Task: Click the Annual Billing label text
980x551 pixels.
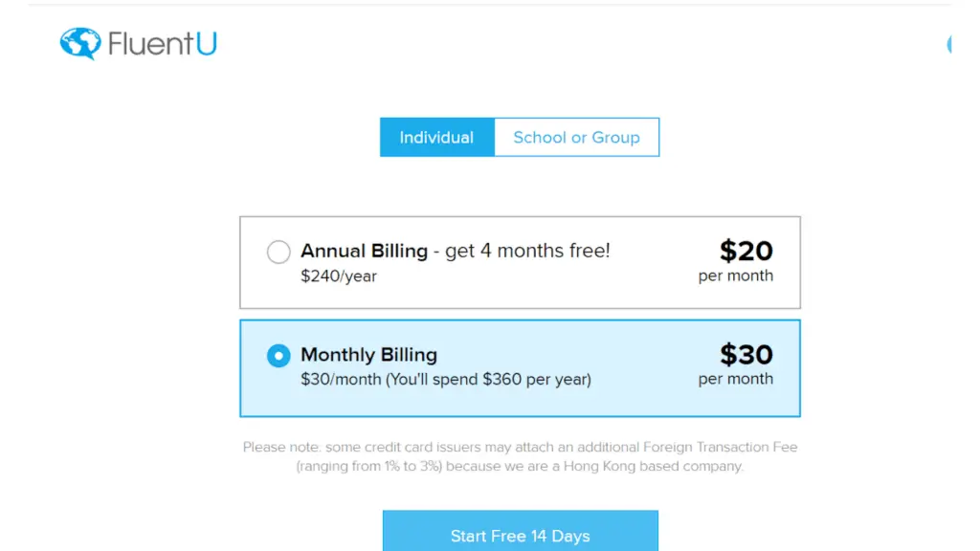Action: pyautogui.click(x=364, y=252)
